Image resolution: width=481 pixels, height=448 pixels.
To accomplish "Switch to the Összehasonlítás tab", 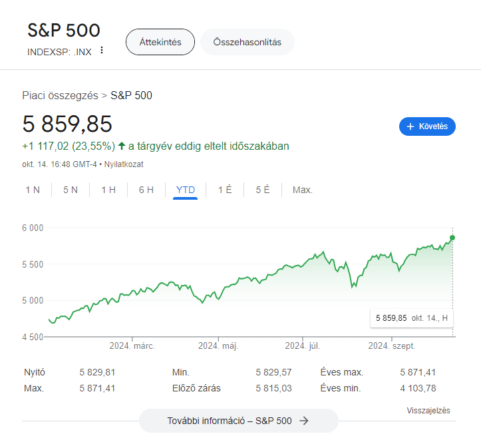I will coord(247,42).
